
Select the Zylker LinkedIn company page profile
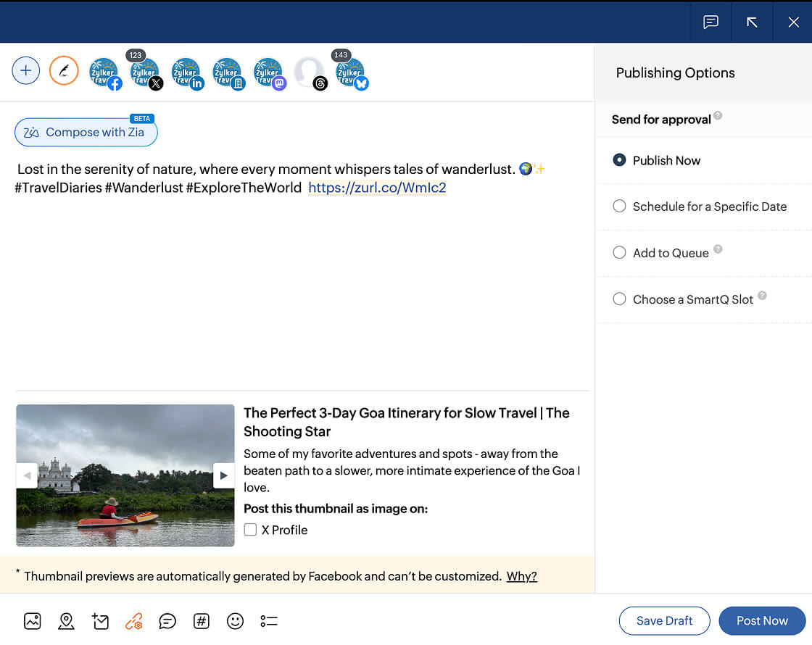[x=228, y=73]
